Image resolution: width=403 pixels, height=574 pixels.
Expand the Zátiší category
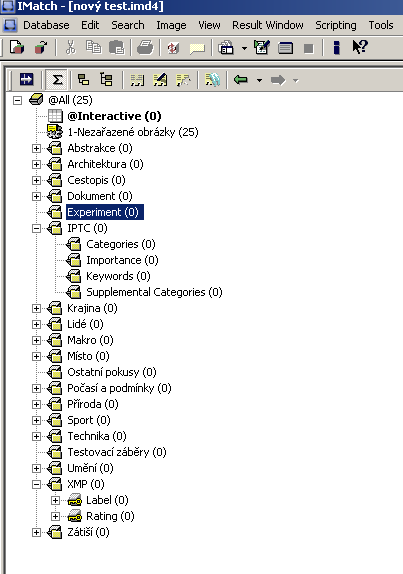pyautogui.click(x=36, y=532)
